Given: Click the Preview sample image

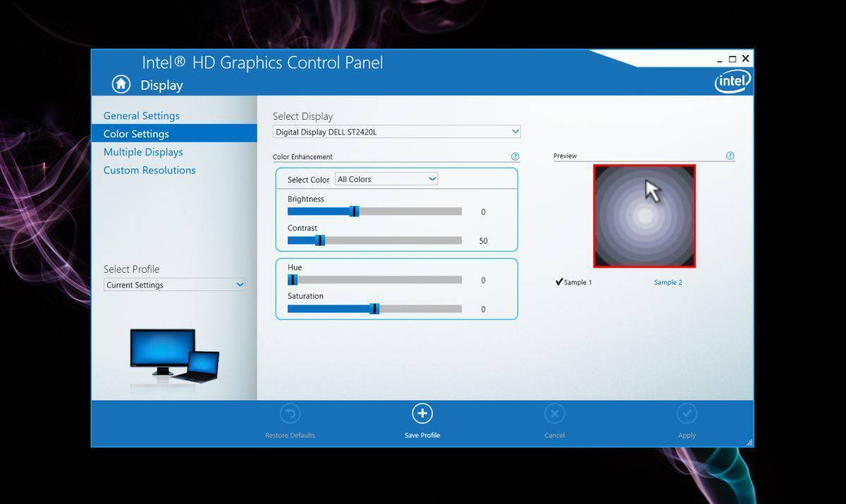Looking at the screenshot, I should tap(644, 216).
